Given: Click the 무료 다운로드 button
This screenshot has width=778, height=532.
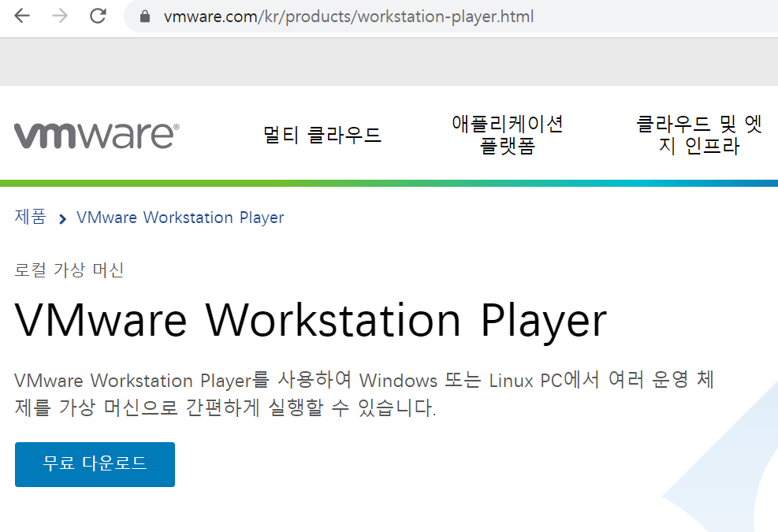Looking at the screenshot, I should pos(95,464).
